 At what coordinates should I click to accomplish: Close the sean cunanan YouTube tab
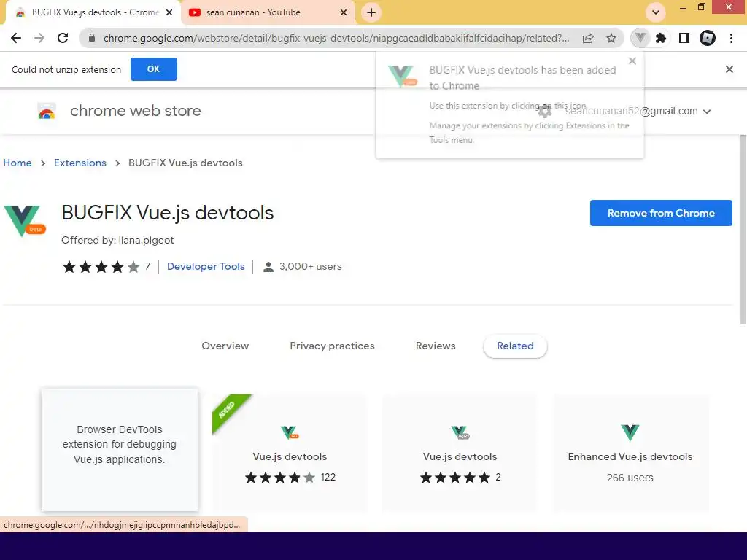344,12
